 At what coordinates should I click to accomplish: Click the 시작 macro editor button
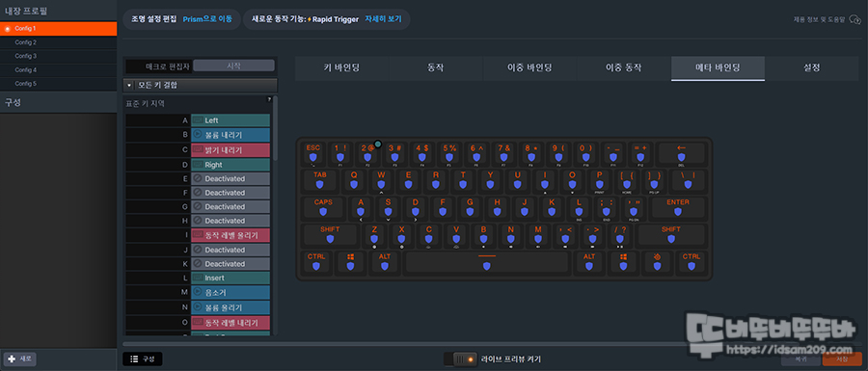(x=234, y=66)
